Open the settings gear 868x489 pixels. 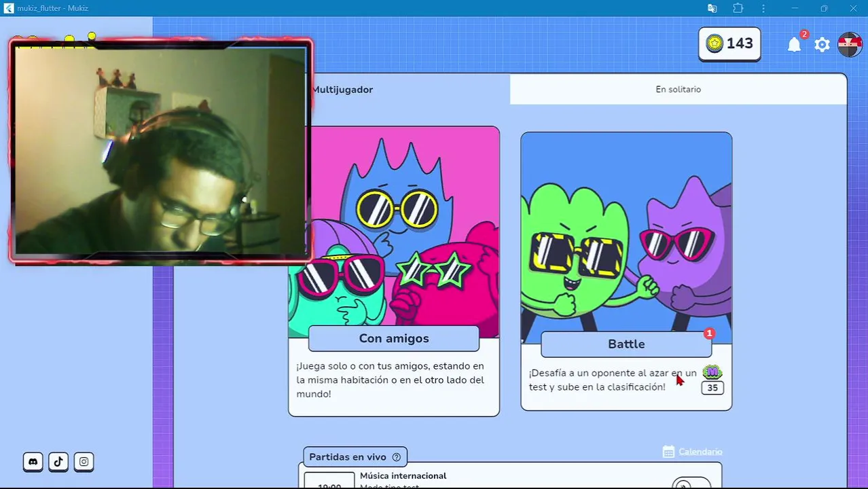822,45
